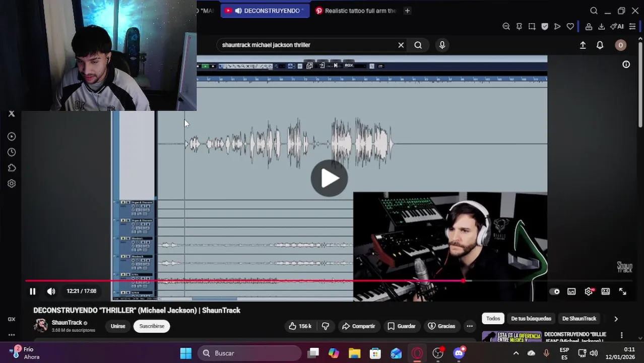Enter fullscreen video mode
Viewport: 644px width, 363px height.
tap(623, 291)
